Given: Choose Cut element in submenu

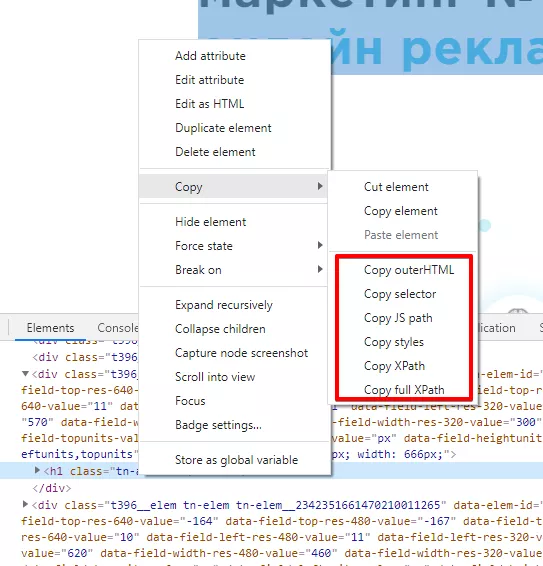Looking at the screenshot, I should [403, 187].
